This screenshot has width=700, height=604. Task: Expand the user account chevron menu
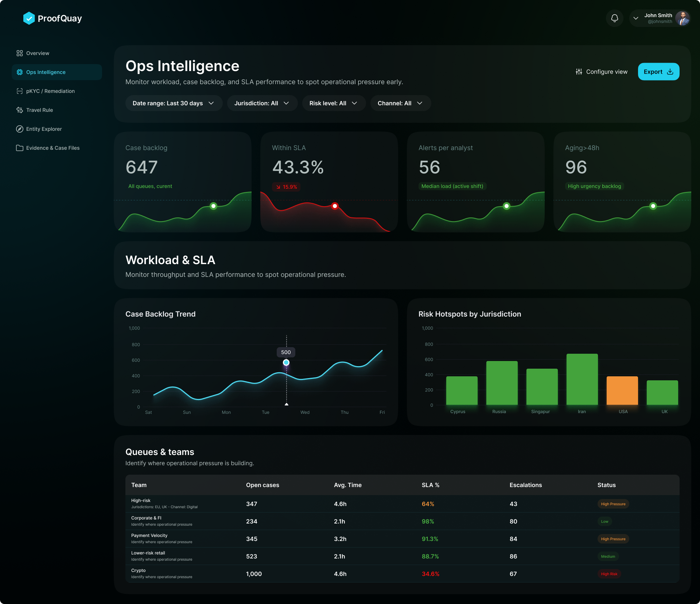pyautogui.click(x=636, y=18)
